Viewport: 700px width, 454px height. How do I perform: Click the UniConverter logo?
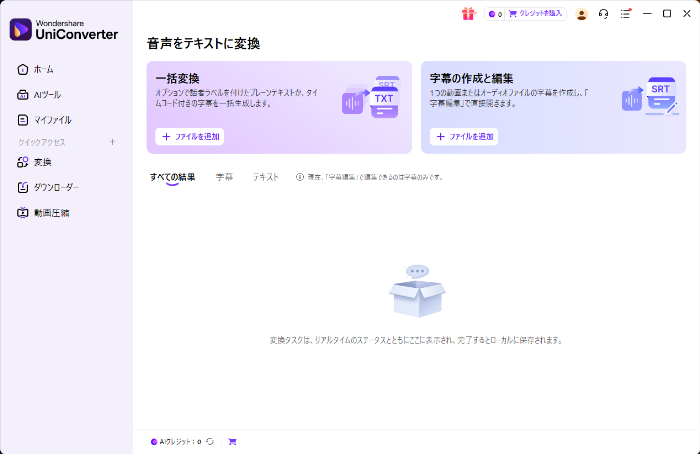[x=64, y=29]
